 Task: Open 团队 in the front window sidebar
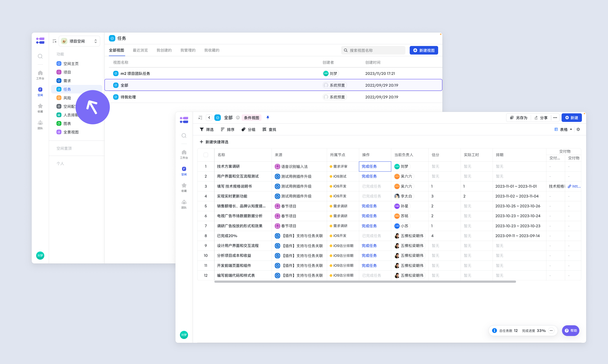point(184,204)
